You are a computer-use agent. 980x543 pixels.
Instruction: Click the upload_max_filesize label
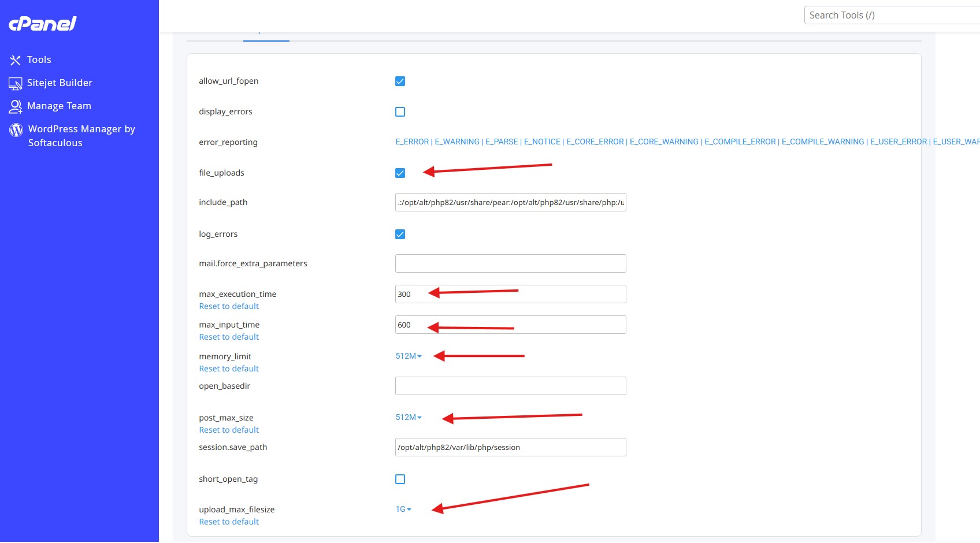pos(237,510)
